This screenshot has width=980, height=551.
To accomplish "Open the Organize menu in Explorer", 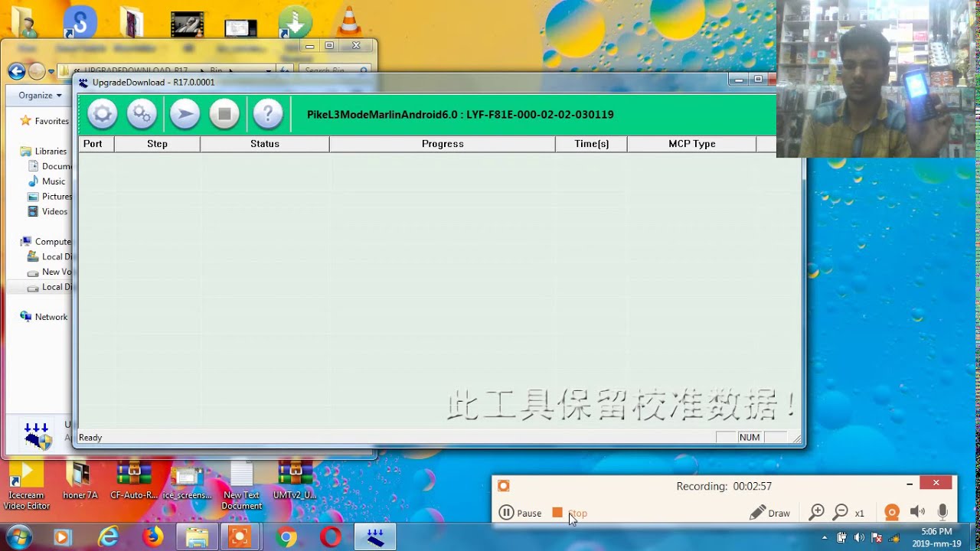I will [x=41, y=96].
